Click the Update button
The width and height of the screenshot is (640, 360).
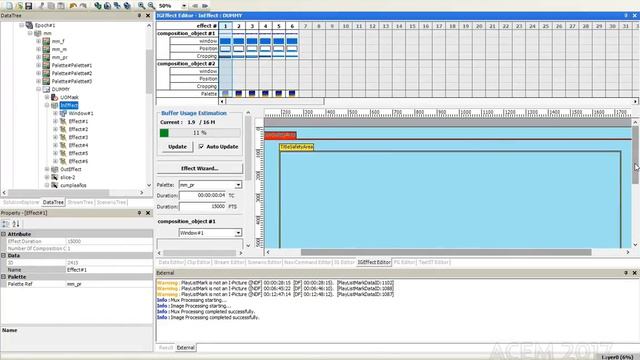pos(177,147)
